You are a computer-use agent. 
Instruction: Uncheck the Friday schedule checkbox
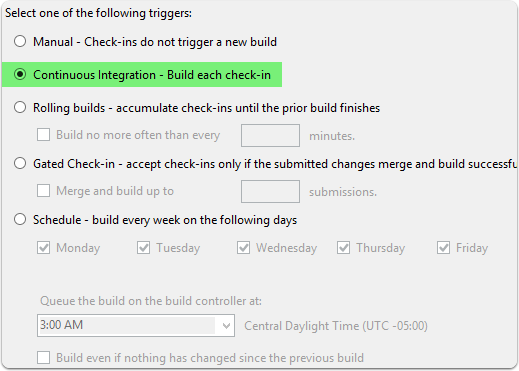click(443, 248)
